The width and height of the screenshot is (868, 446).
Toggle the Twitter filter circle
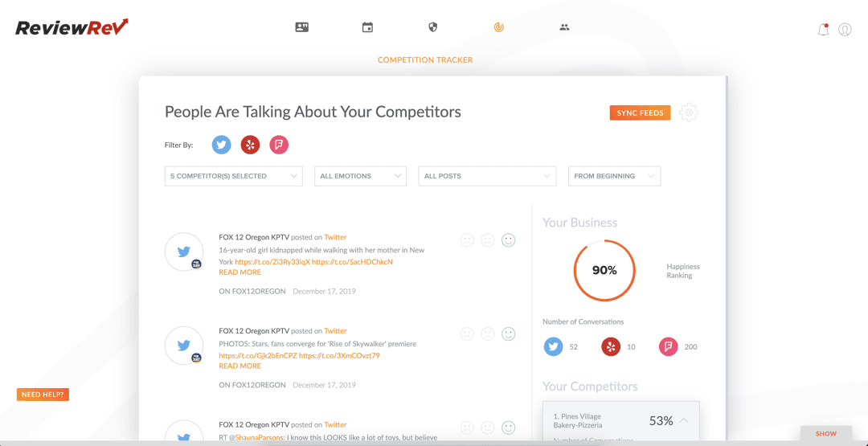[222, 145]
